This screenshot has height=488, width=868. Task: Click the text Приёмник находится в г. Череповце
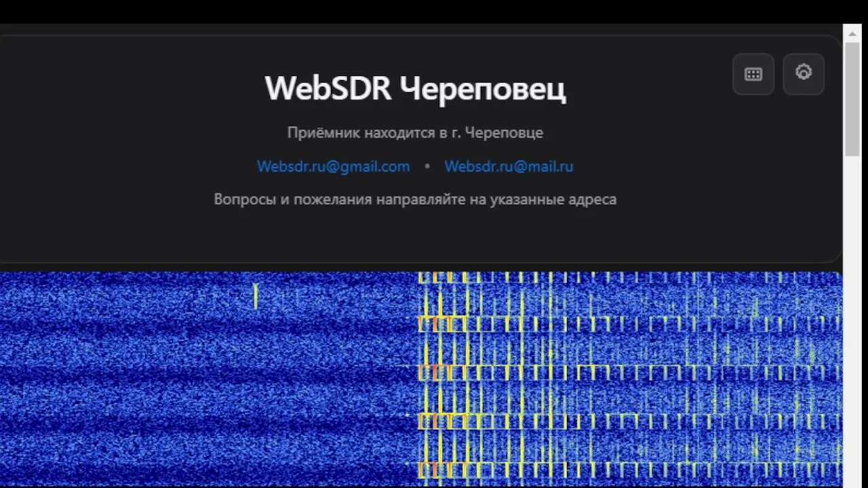pyautogui.click(x=415, y=133)
